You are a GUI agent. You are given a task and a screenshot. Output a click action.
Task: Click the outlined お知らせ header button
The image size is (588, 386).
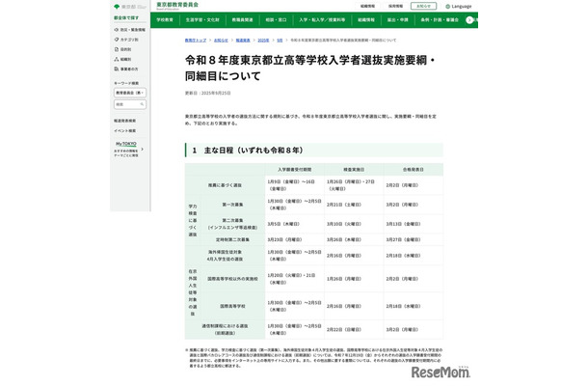423,6
